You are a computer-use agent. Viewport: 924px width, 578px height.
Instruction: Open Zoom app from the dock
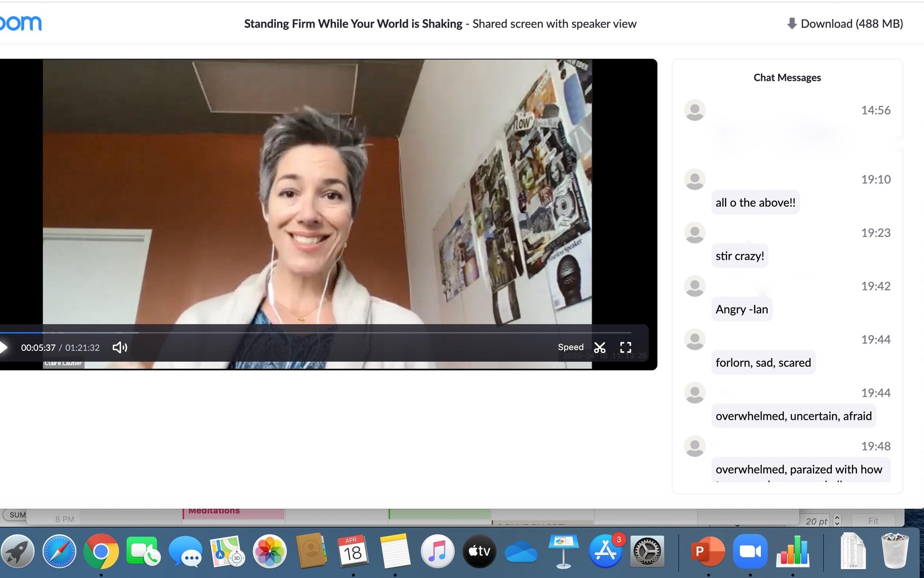pos(750,552)
